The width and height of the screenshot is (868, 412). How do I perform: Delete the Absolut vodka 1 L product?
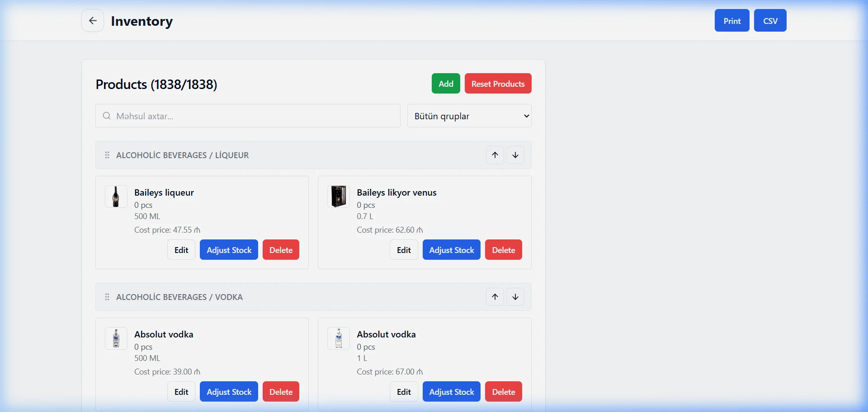[504, 392]
